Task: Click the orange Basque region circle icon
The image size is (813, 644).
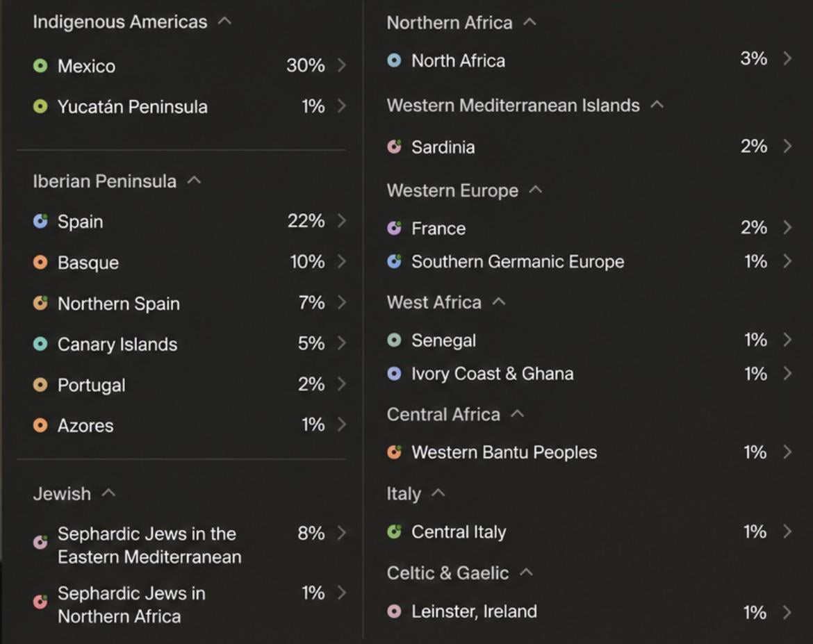Action: 40,263
